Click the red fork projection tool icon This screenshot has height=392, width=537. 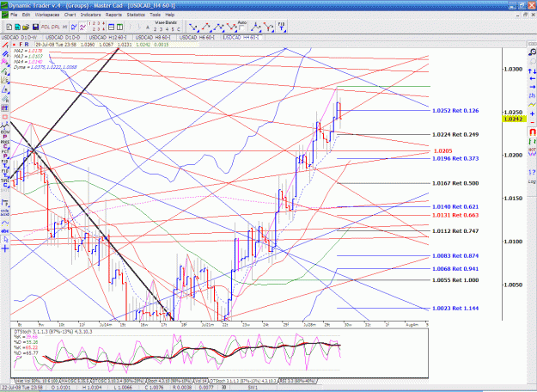(269, 27)
